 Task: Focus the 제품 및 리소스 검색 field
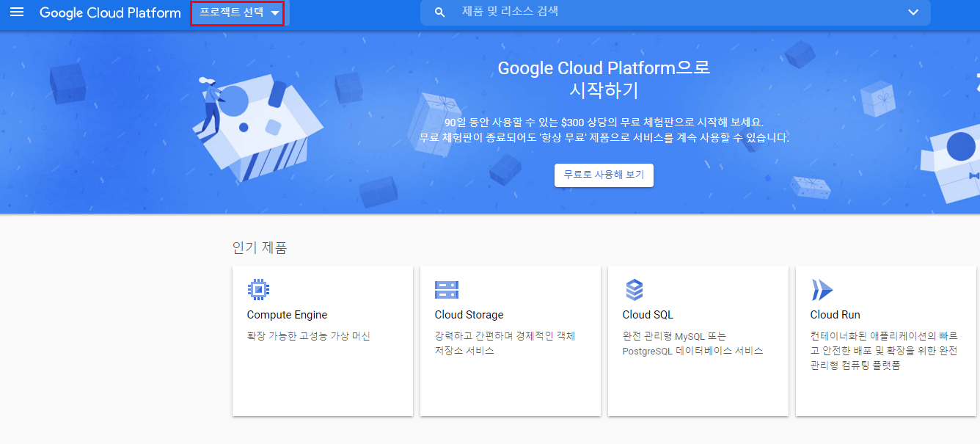[675, 12]
